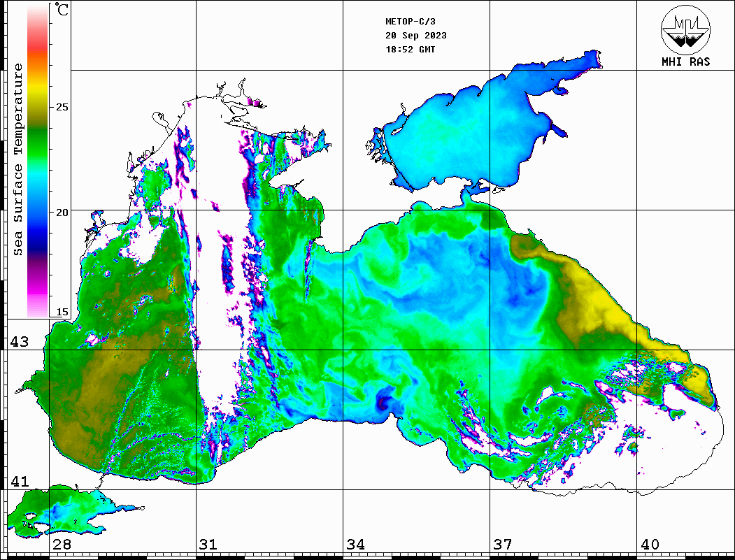Click the 40 longitude label

click(650, 545)
